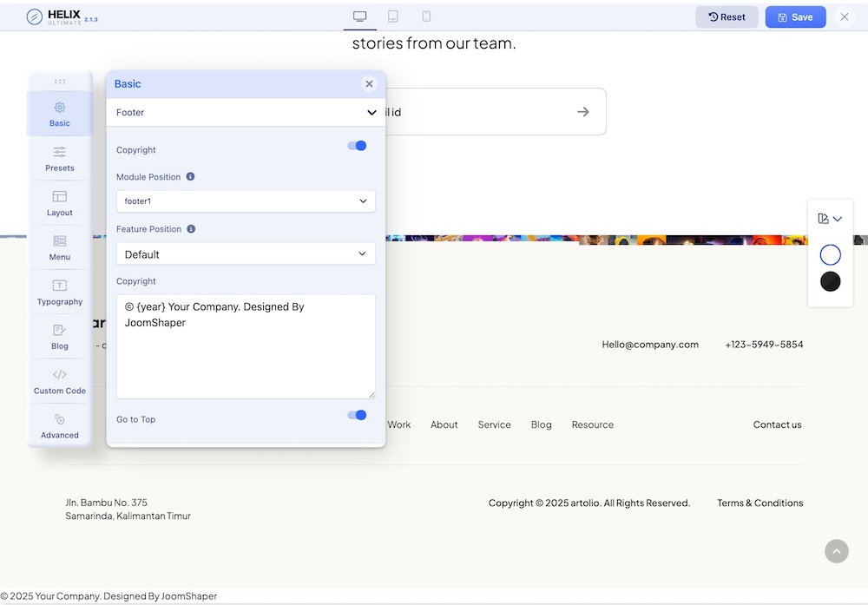Click info icon beside Module Position
The height and width of the screenshot is (605, 868).
click(x=191, y=177)
